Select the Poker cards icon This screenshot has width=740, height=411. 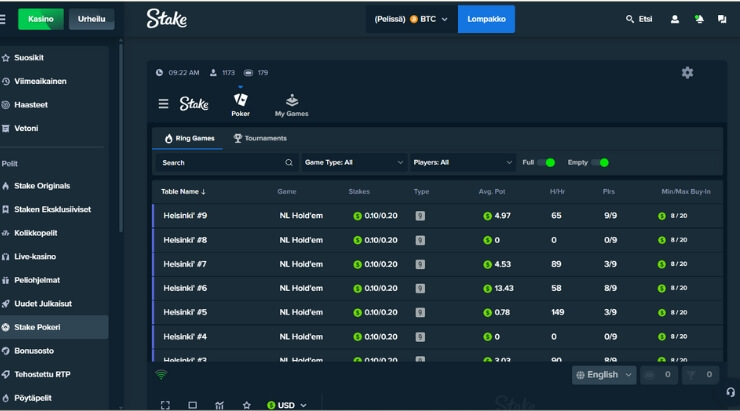tap(240, 100)
